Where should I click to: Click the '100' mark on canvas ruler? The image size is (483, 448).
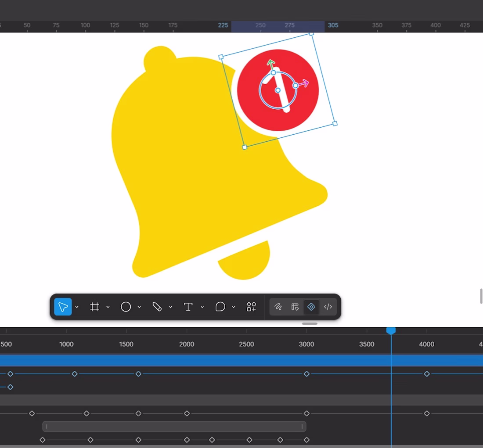coord(85,25)
